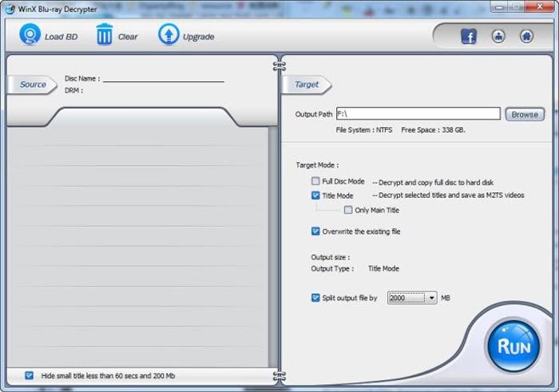Enable Full Disc Mode checkbox
The width and height of the screenshot is (559, 392).
coord(315,181)
